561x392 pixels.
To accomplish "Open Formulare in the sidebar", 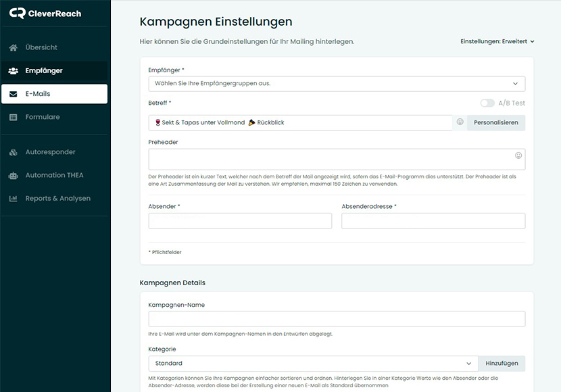I will (x=54, y=118).
